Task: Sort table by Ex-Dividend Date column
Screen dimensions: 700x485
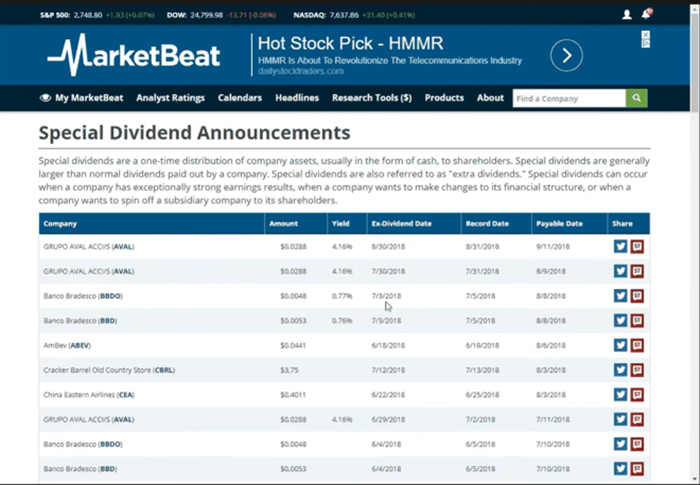Action: point(400,223)
